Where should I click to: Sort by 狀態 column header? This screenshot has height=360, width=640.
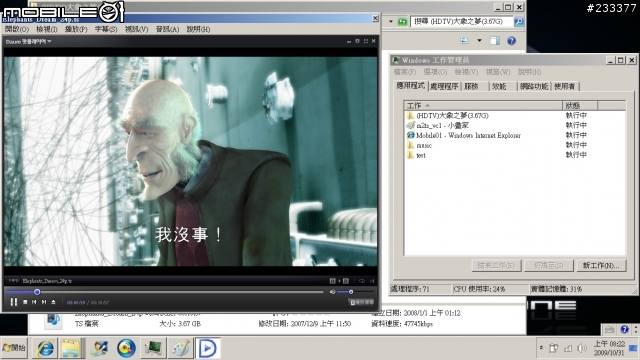coord(580,105)
